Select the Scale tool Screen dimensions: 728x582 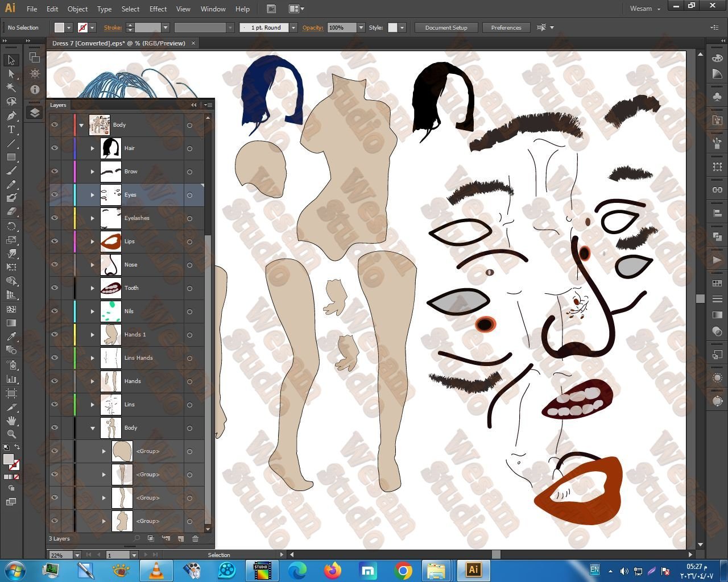click(11, 240)
